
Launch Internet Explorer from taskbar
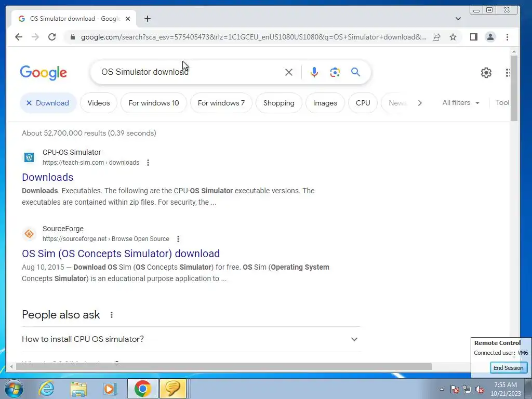[46, 389]
